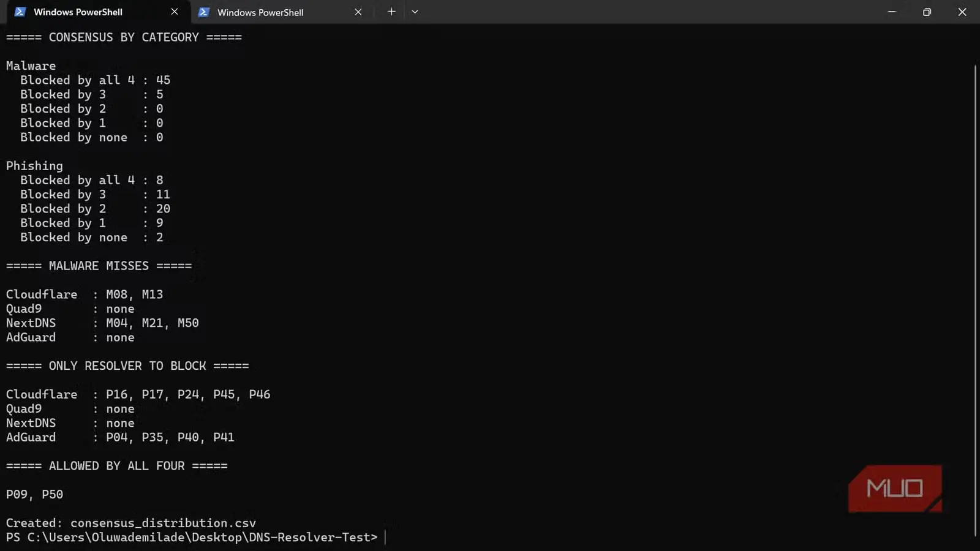Screen dimensions: 980x551
Task: Click AdGuard 'P04, P35, P40, P41' line
Action: (120, 437)
